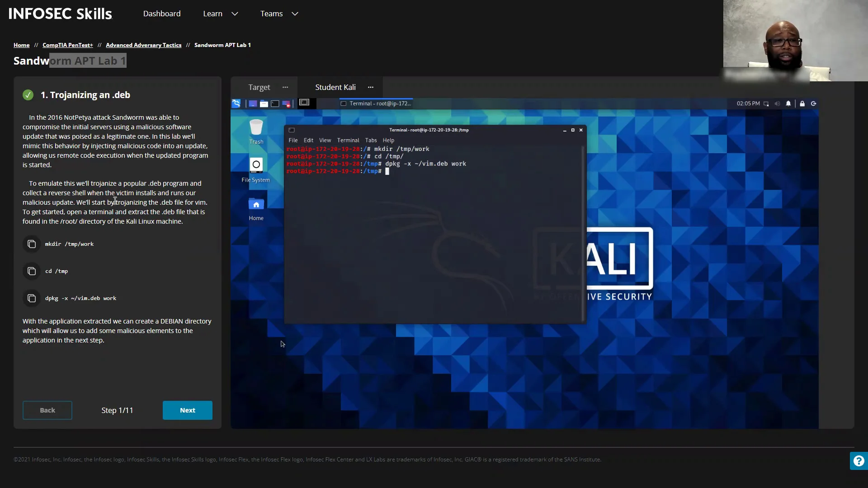Click the Next step button
Screen dimensions: 868x488
click(188, 410)
